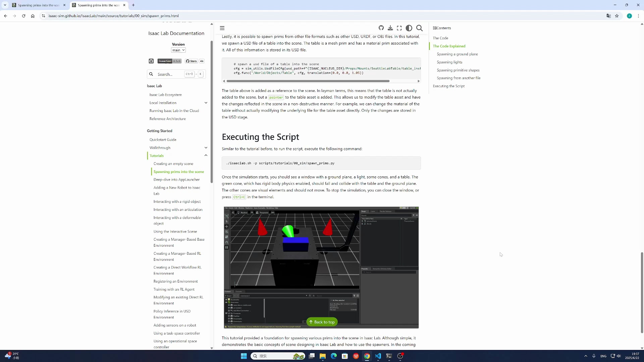Toggle fullscreen mode icon
The image size is (644, 362).
pyautogui.click(x=399, y=28)
